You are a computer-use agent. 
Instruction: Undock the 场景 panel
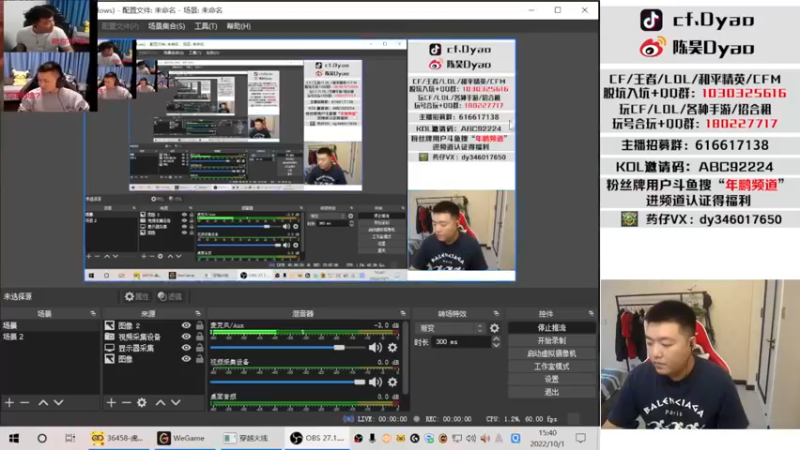coord(93,313)
